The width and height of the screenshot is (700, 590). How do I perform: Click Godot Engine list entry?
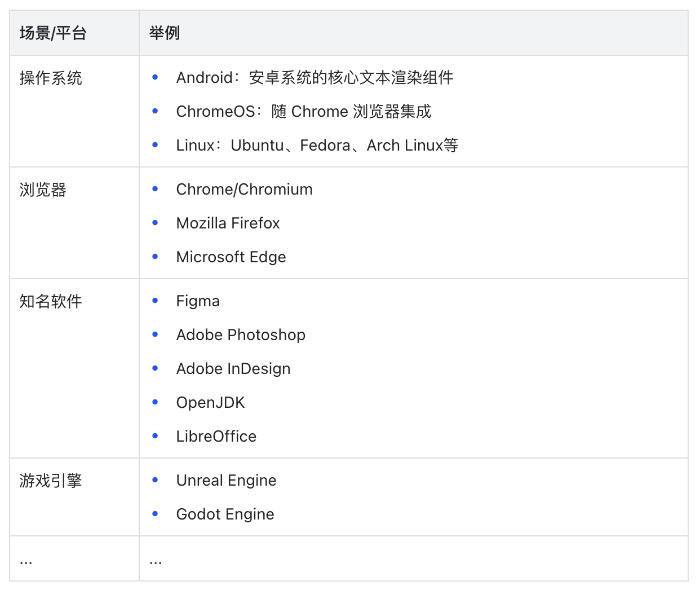pos(225,514)
